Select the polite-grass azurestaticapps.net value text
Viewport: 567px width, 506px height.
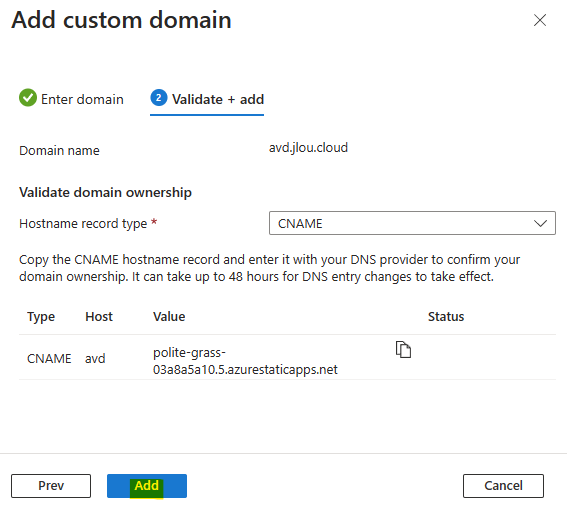click(245, 361)
